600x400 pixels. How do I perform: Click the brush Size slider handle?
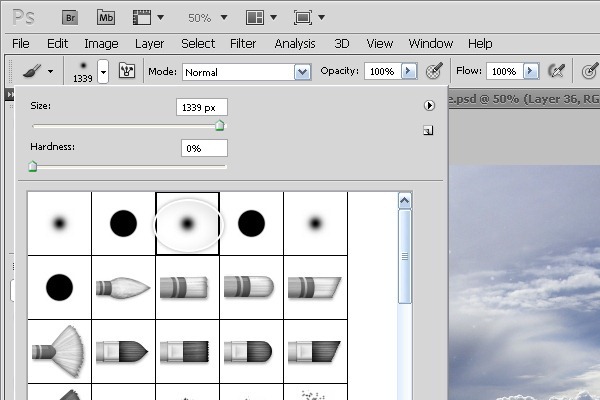(220, 125)
